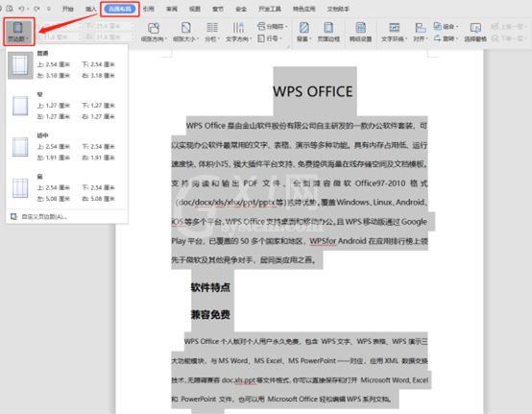Open 稿纸设置 manuscript paper settings
Image resolution: width=532 pixels, height=414 pixels.
(x=360, y=32)
